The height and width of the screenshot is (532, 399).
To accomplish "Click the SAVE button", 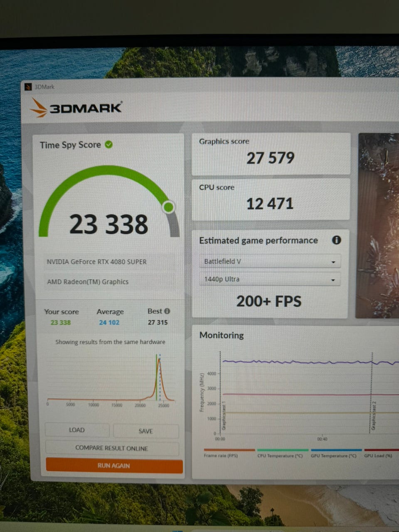I will (146, 431).
